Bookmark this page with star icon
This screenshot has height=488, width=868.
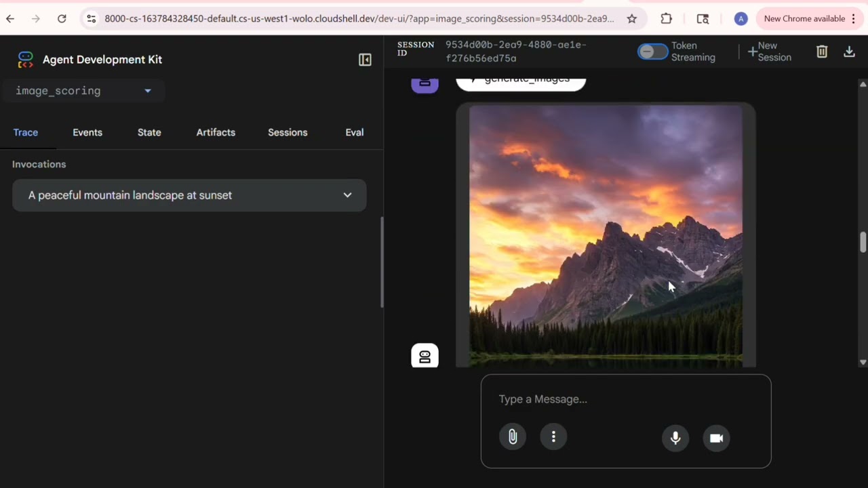point(632,19)
